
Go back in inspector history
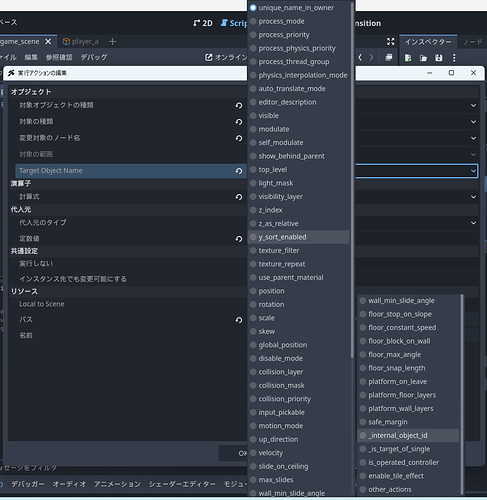[x=360, y=57]
